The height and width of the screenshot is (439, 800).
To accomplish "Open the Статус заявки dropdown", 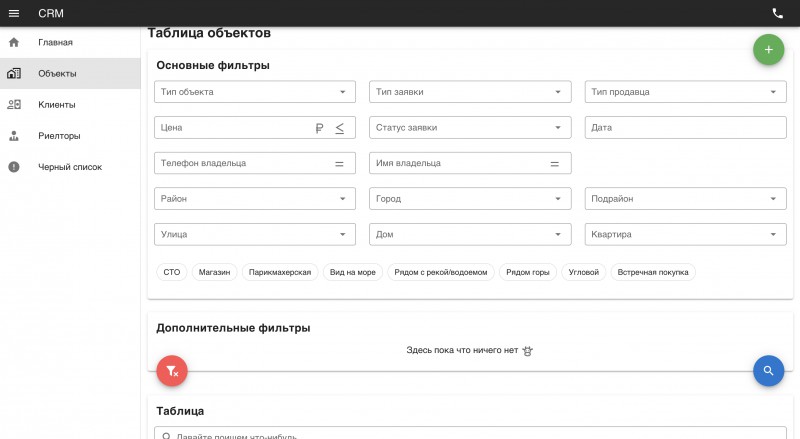I will pyautogui.click(x=470, y=128).
